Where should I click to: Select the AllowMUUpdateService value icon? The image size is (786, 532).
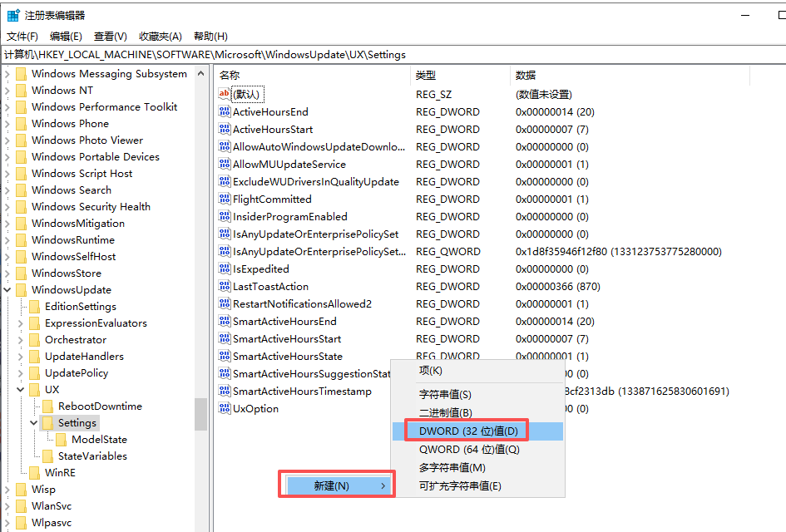click(x=224, y=165)
